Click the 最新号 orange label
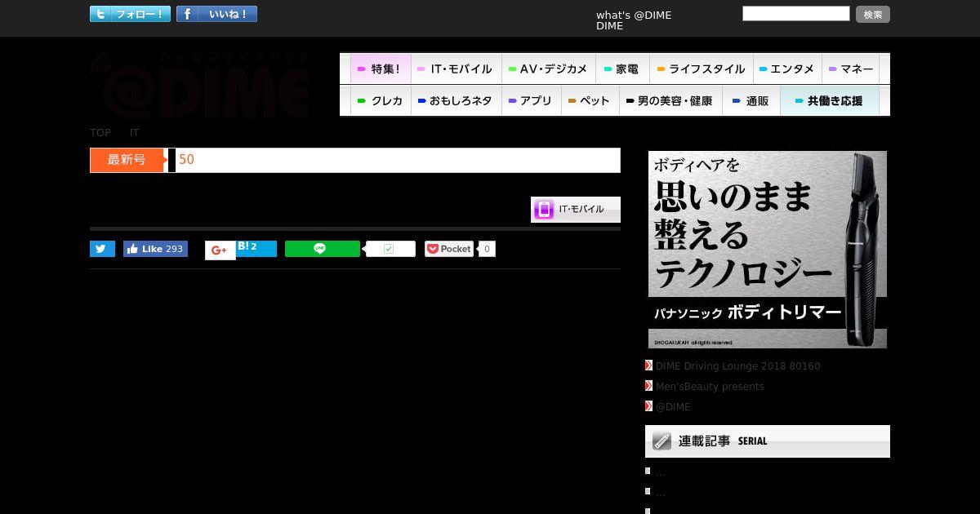This screenshot has height=514, width=980. (127, 160)
